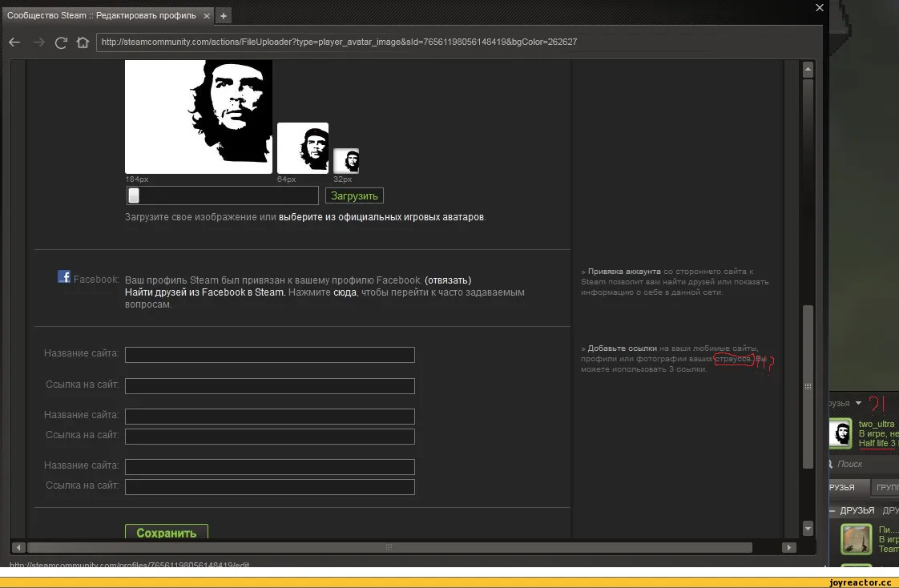The width and height of the screenshot is (899, 588).
Task: Close the Steam browser window
Action: pos(820,7)
